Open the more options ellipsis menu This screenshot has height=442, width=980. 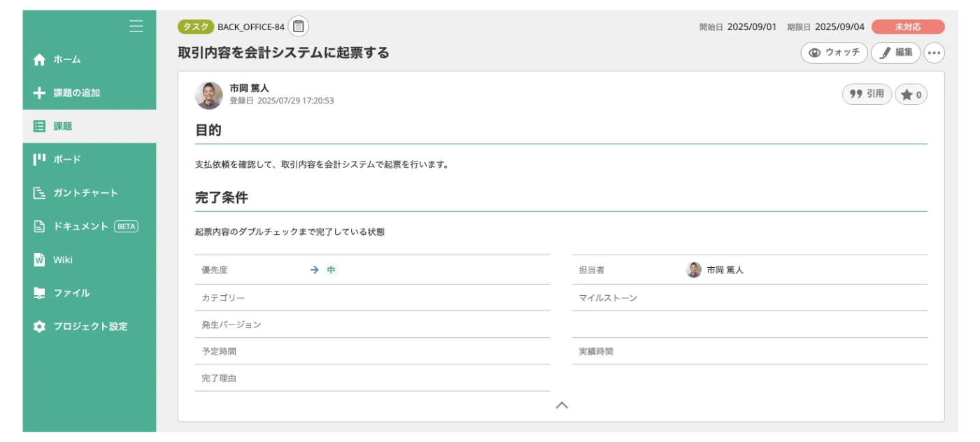pos(934,52)
